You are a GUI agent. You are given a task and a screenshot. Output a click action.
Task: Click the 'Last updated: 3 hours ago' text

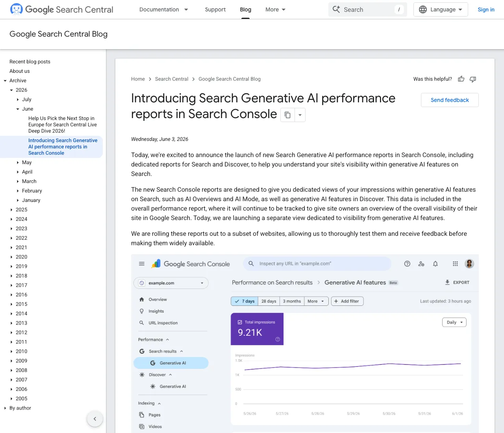(x=445, y=301)
